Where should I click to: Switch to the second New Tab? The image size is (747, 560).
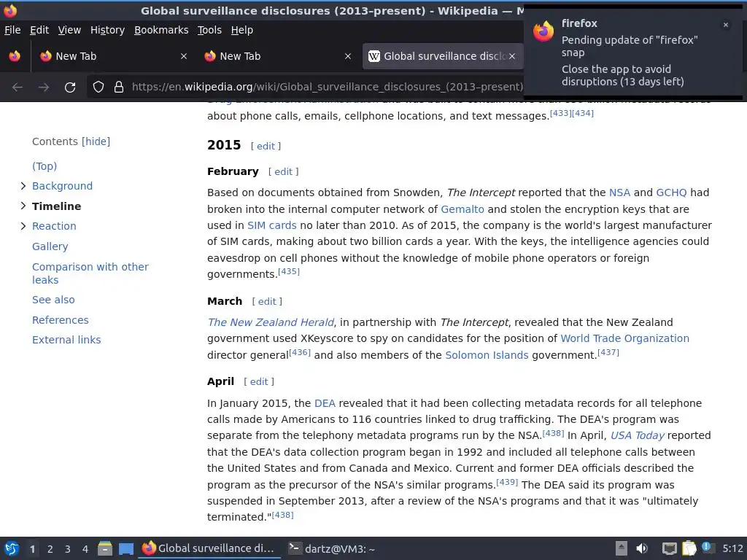click(x=278, y=56)
